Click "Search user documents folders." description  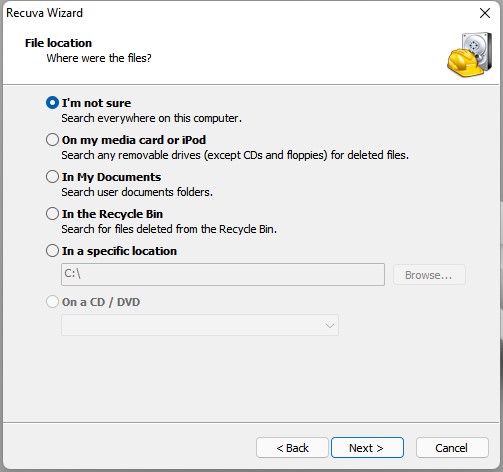coord(137,192)
